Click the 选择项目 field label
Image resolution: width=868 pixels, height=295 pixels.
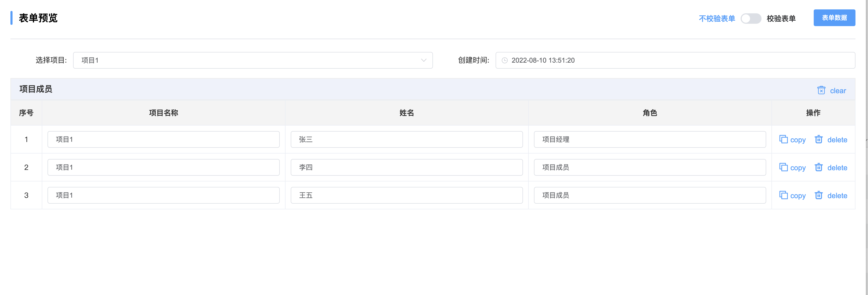pyautogui.click(x=51, y=60)
